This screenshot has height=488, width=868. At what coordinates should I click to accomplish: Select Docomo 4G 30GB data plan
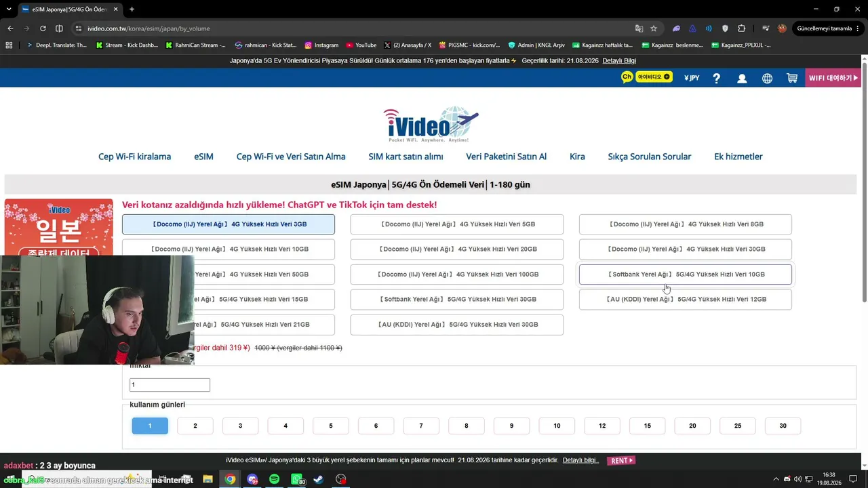(x=686, y=249)
